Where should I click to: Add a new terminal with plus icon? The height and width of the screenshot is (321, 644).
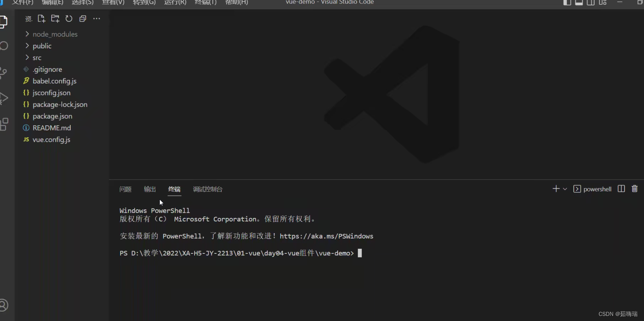click(556, 189)
